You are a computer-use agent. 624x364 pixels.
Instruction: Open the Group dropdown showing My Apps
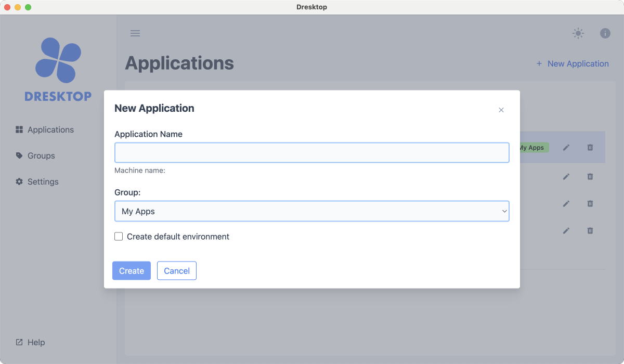(312, 211)
